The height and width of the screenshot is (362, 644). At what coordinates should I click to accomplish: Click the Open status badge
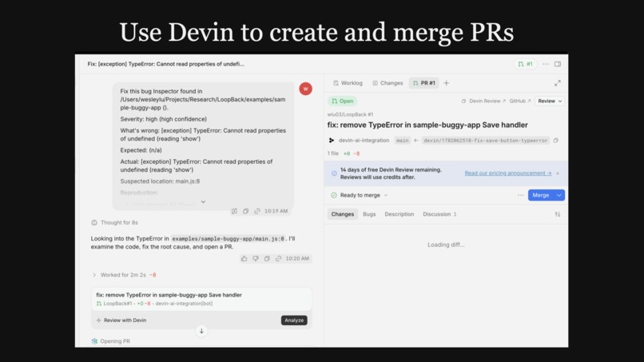[343, 101]
